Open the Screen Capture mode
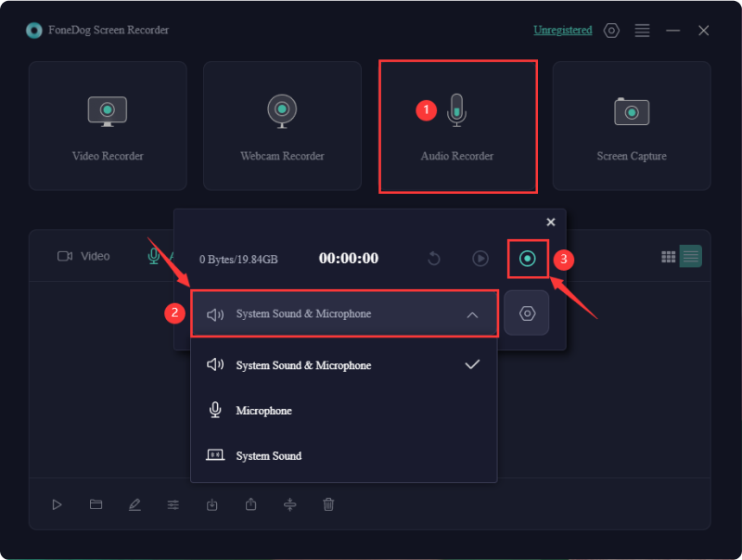 click(x=632, y=125)
